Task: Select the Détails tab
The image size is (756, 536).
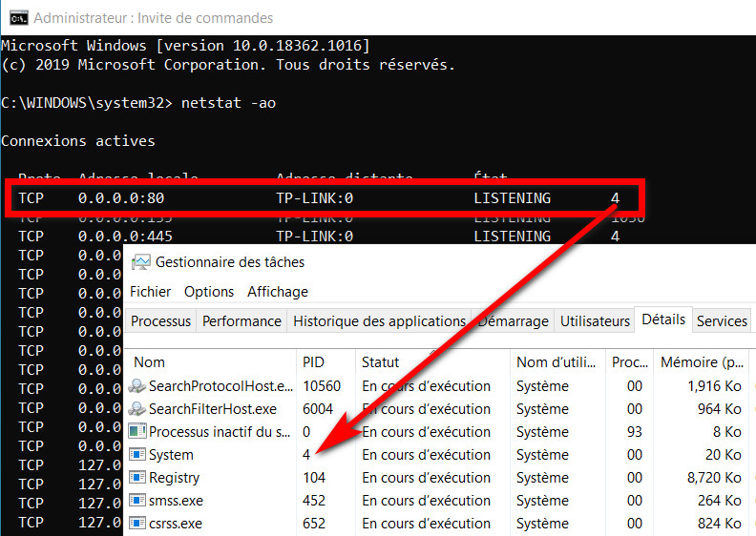Action: [663, 320]
